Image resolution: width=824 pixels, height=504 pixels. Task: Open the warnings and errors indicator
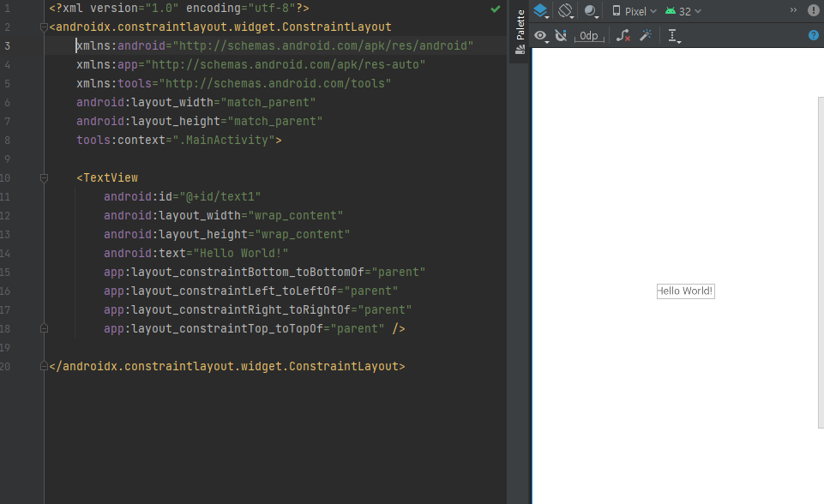(813, 10)
